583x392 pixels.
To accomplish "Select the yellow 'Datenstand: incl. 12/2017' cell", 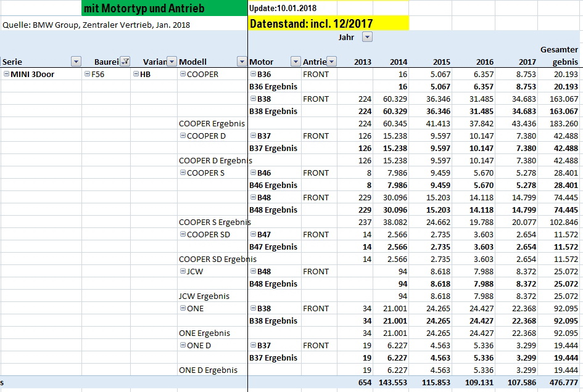I will point(328,23).
